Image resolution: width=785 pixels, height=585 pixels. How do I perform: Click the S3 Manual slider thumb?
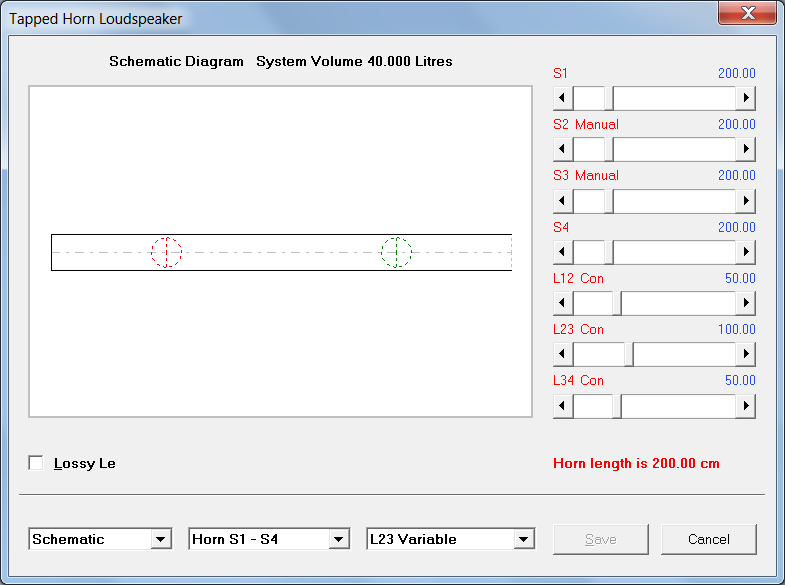click(609, 201)
